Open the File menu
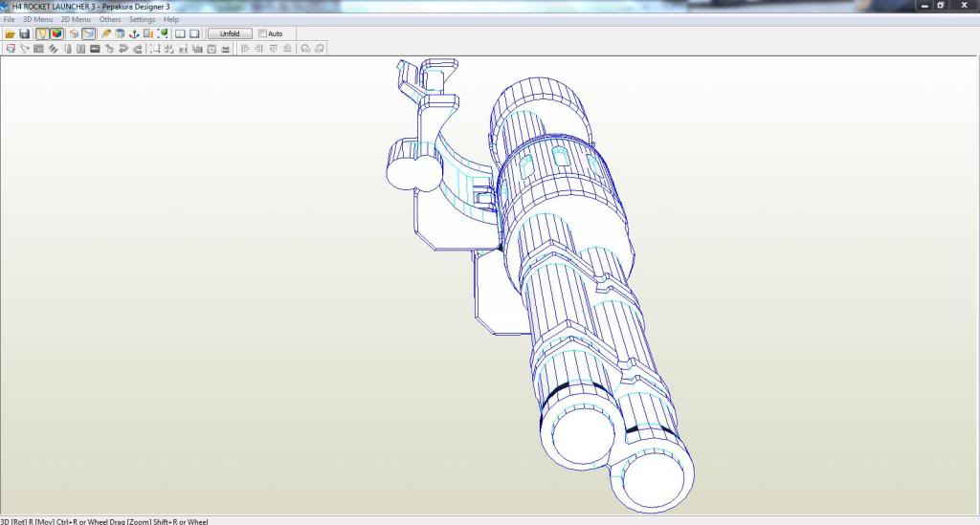980x525 pixels. [9, 19]
